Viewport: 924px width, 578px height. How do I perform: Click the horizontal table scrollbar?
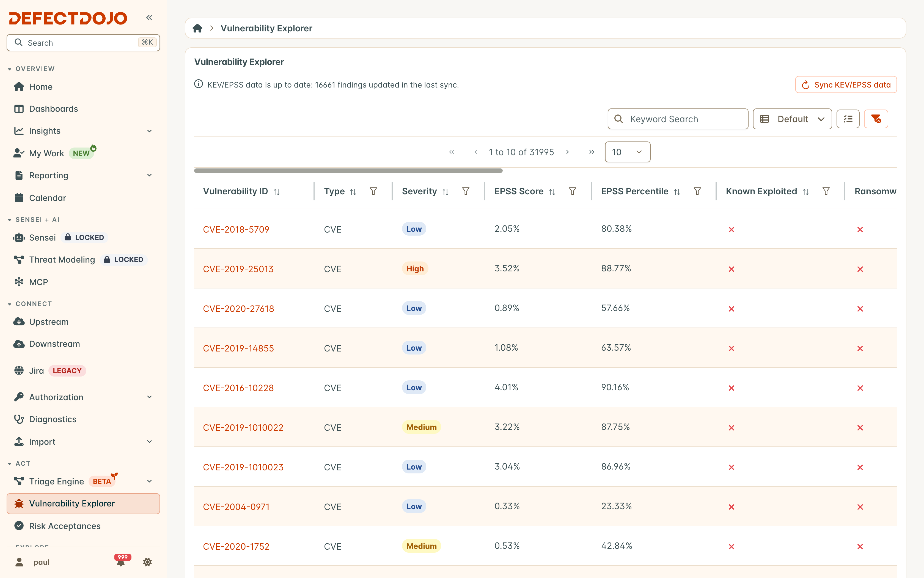[x=348, y=170]
